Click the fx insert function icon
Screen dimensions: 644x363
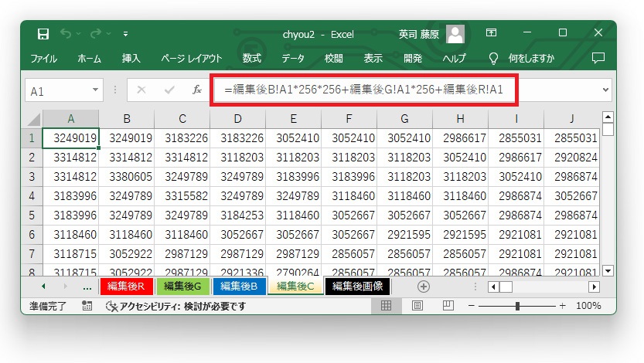(197, 90)
